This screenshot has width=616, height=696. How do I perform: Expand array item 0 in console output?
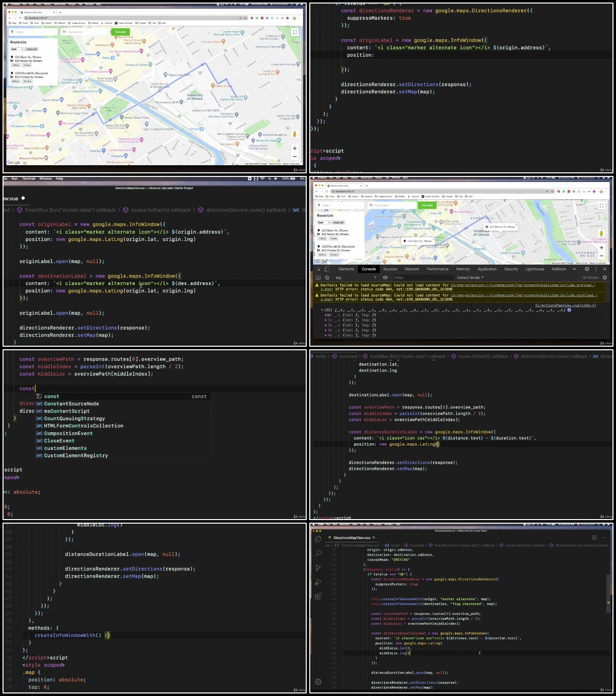(326, 315)
